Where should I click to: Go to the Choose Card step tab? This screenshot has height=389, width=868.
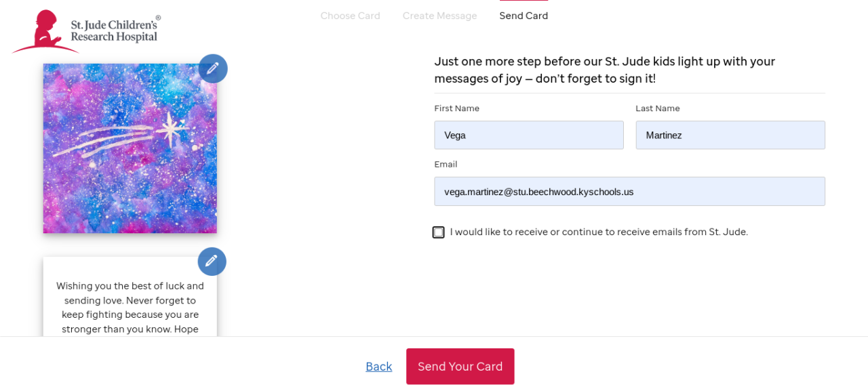point(350,16)
